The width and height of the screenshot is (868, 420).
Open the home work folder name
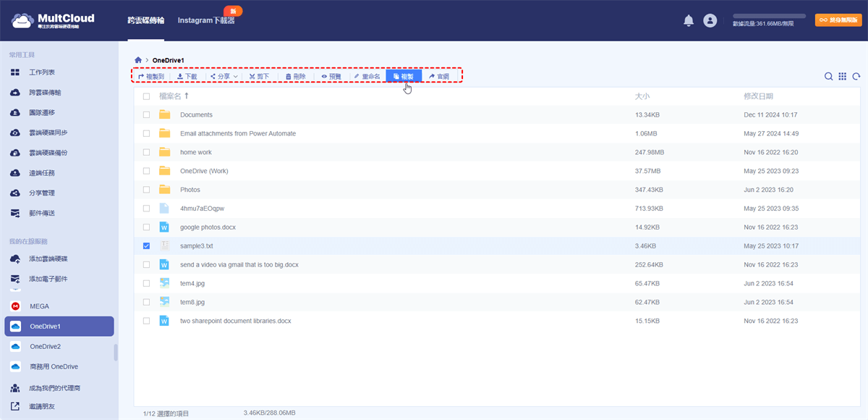196,152
